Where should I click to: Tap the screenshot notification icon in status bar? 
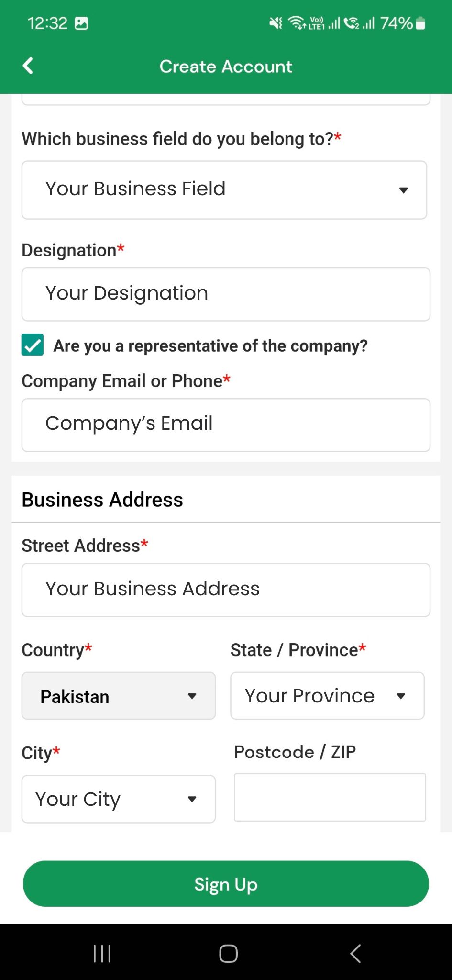click(x=82, y=23)
